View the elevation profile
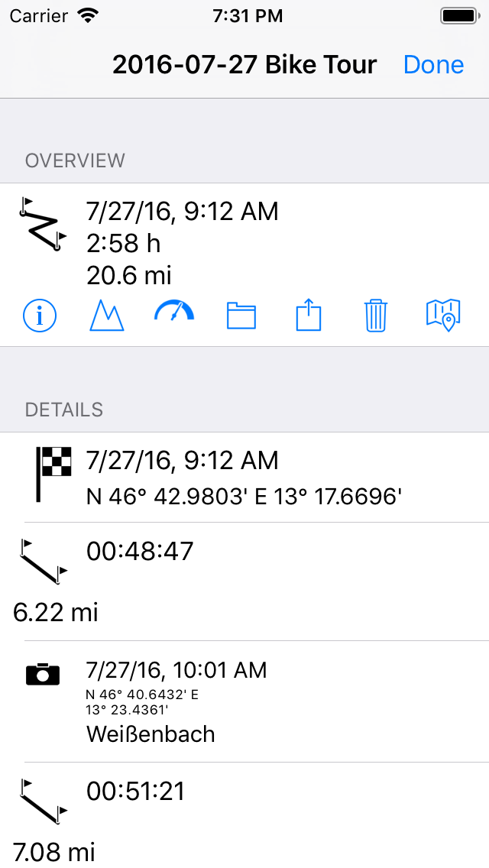Screen dimensions: 489x868 pos(107,316)
